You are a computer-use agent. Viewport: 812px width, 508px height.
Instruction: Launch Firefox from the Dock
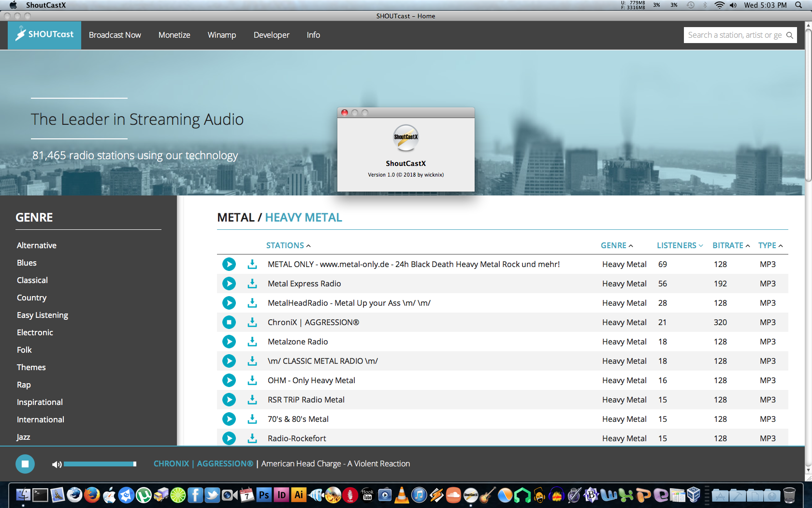(x=92, y=495)
